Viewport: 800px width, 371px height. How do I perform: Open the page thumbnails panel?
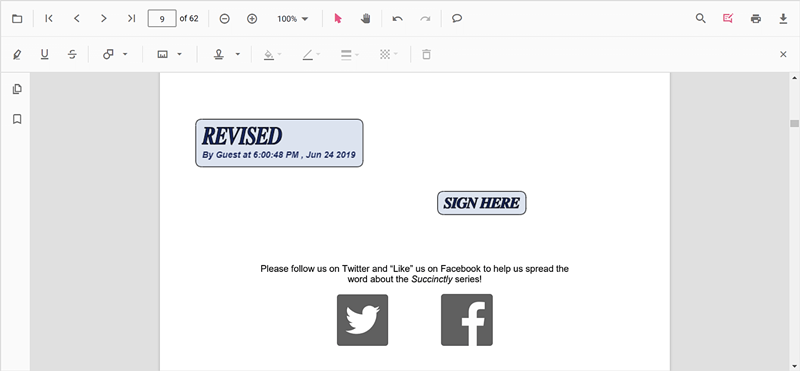pos(17,89)
